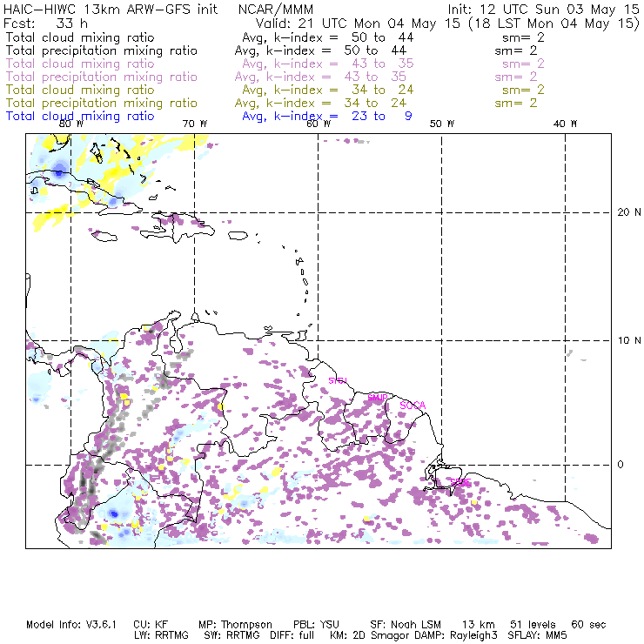Screen dimensions: 644x644
Task: Click the SYCJ station marker
Action: coord(337,381)
